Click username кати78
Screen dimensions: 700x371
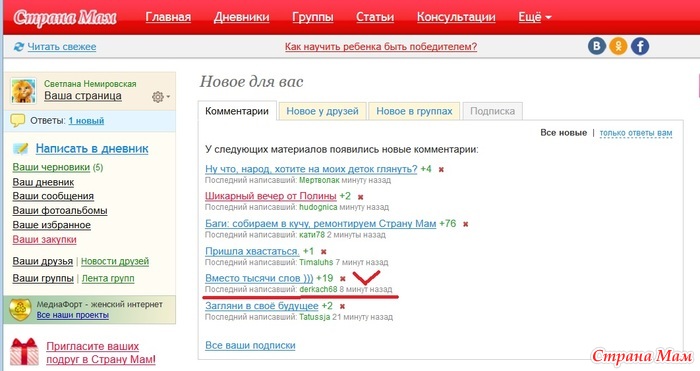point(312,235)
